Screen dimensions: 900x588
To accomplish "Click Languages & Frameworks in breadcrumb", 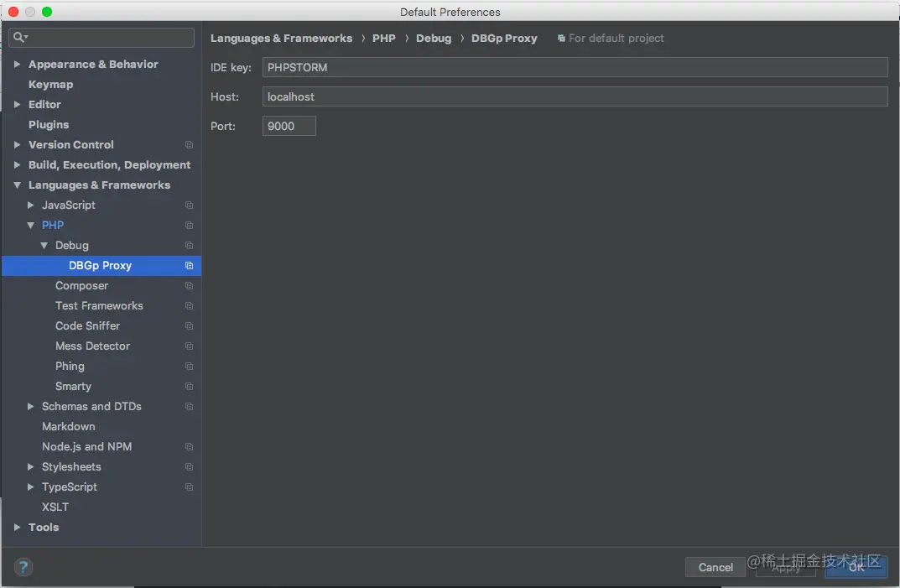I will click(281, 39).
